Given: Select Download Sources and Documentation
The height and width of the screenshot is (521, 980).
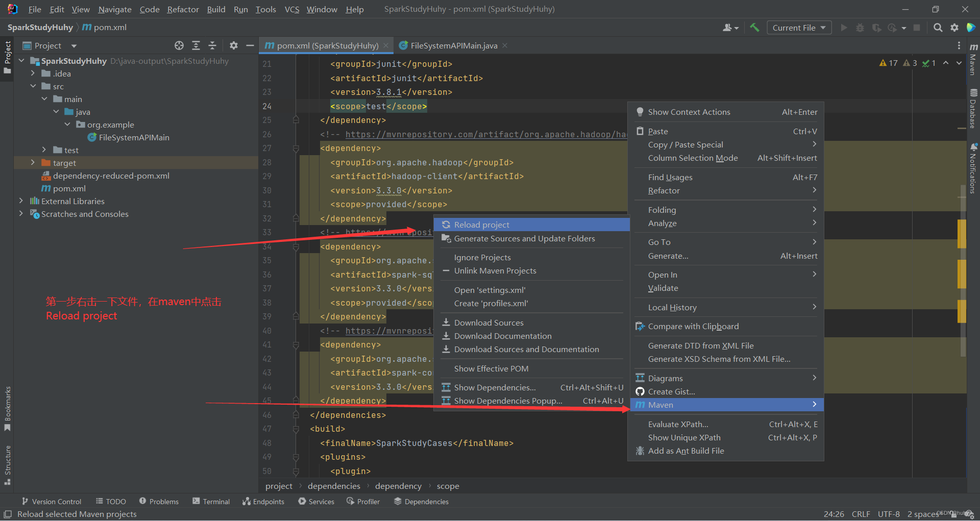Looking at the screenshot, I should (531, 349).
